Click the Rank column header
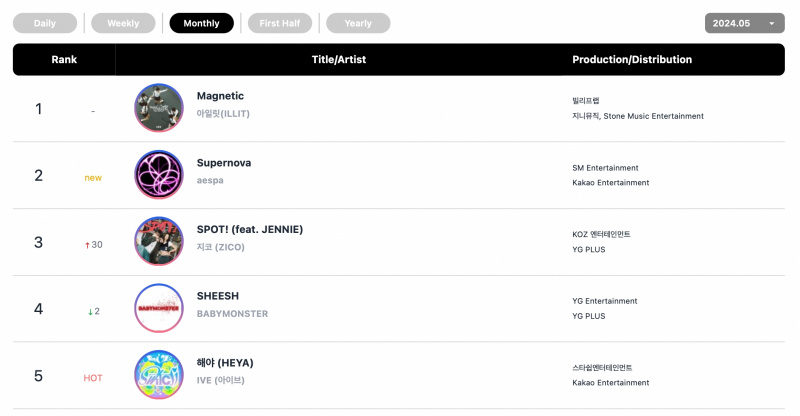The image size is (800, 416). [64, 59]
